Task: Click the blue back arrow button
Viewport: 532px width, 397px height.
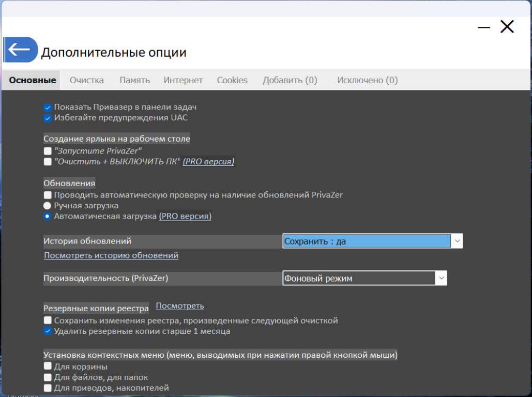Action: pyautogui.click(x=21, y=51)
